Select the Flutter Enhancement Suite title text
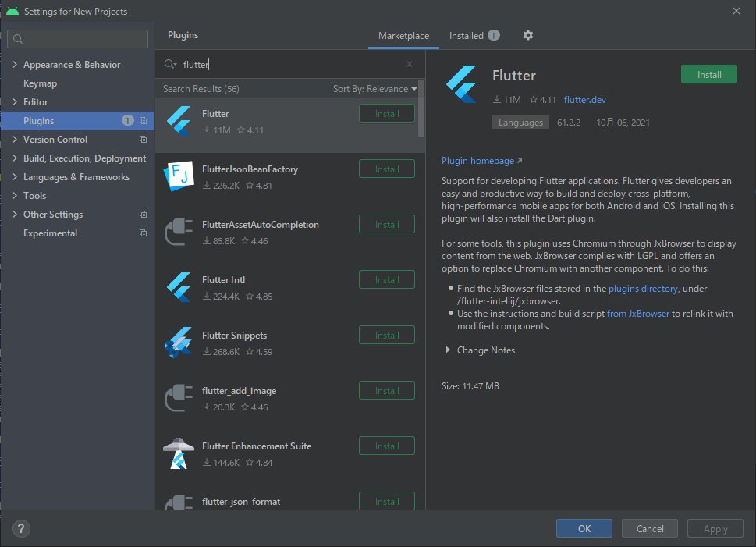Image resolution: width=756 pixels, height=547 pixels. pyautogui.click(x=257, y=446)
